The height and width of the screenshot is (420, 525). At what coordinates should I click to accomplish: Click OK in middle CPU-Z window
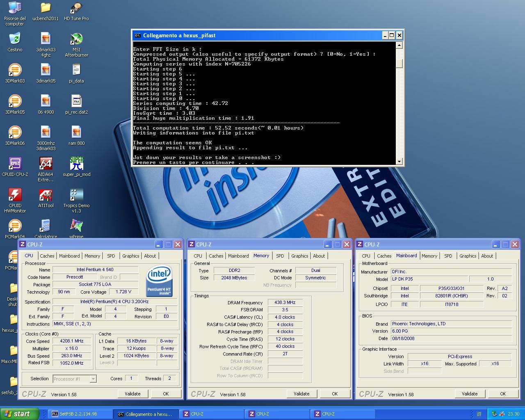pyautogui.click(x=335, y=394)
